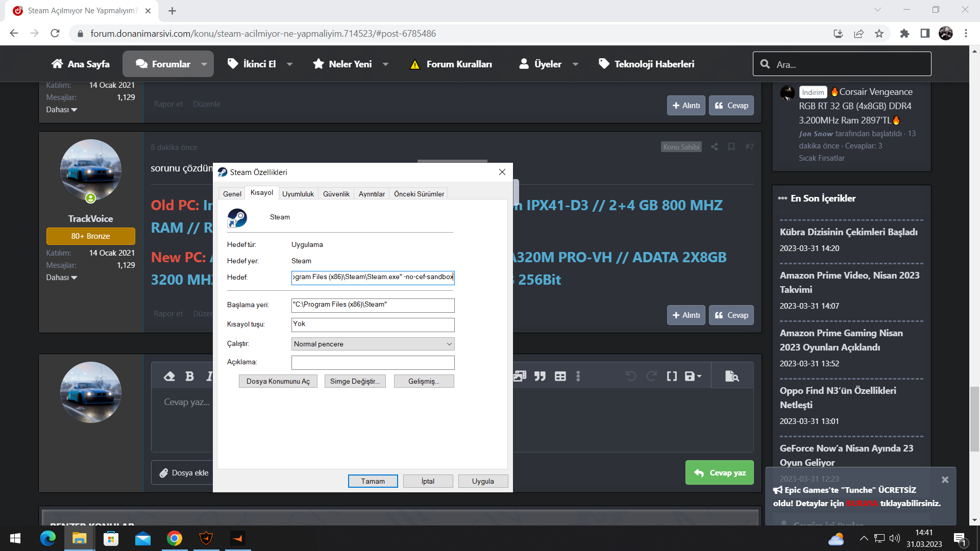Open Teknoloji Haberleri menu item

pos(647,64)
